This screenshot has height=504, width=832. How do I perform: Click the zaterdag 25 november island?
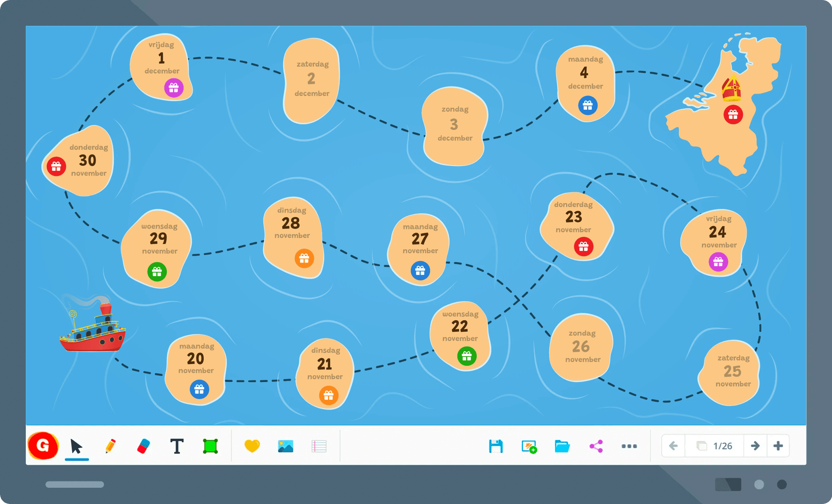click(x=730, y=372)
